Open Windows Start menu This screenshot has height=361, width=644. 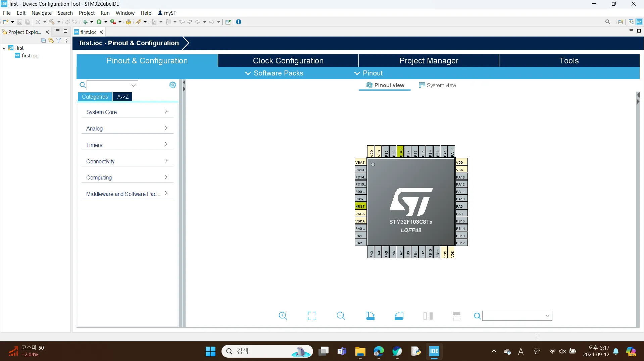210,351
